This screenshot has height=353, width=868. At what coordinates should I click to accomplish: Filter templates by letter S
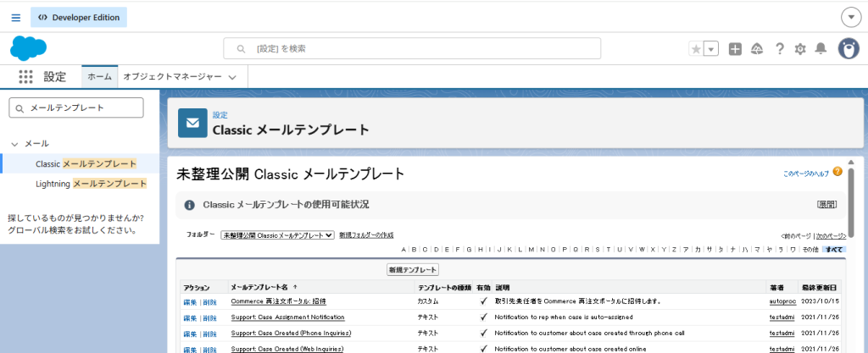(598, 249)
